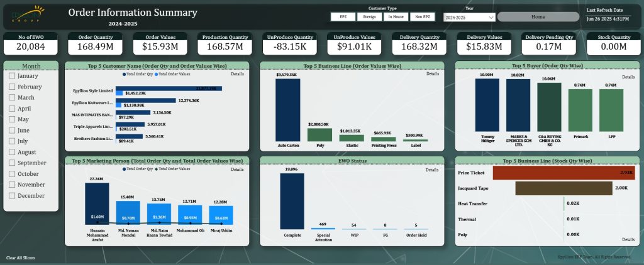Click Total Order Qty legend marker in Customer chart
The height and width of the screenshot is (265, 644).
(125, 74)
